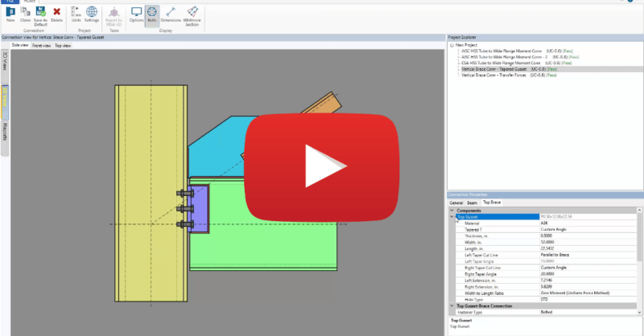Toggle Bolts display

tap(152, 14)
